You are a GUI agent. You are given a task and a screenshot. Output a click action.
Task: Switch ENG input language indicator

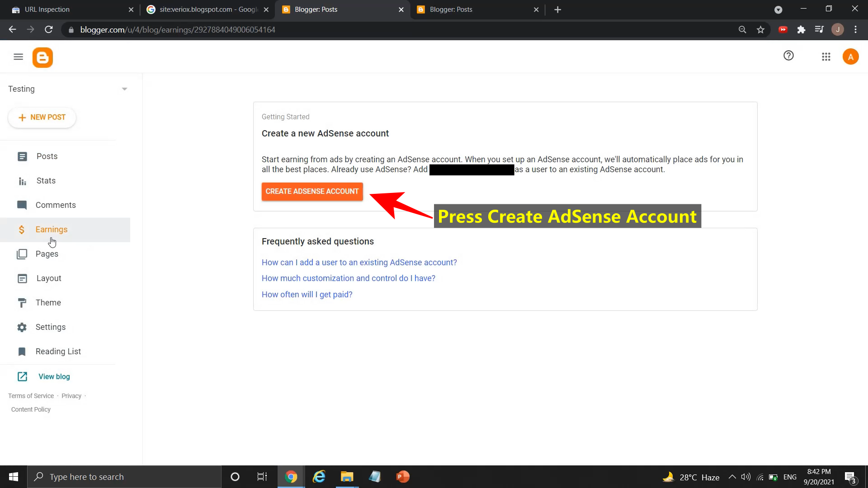(790, 477)
